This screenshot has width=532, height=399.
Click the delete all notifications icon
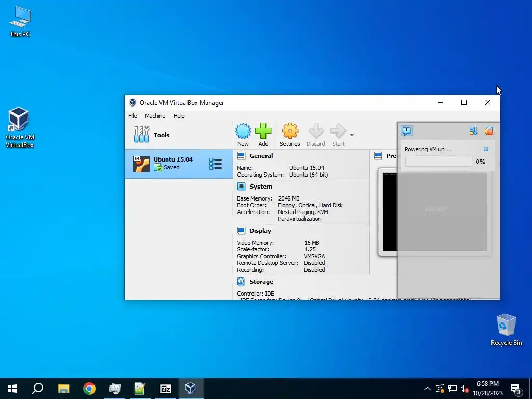[488, 130]
